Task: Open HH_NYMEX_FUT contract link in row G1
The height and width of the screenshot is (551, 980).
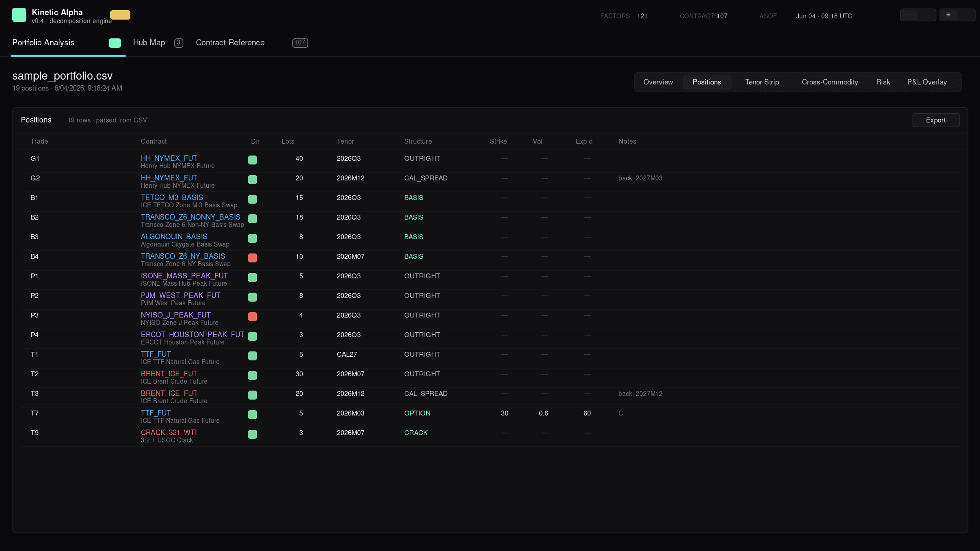Action: click(169, 158)
